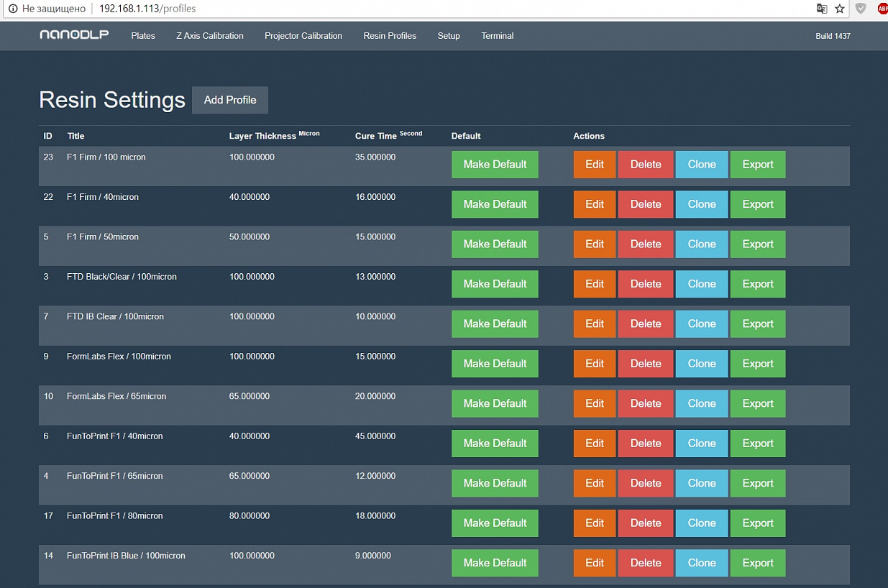The height and width of the screenshot is (588, 888).
Task: Open Projector Calibration page
Action: pyautogui.click(x=303, y=36)
